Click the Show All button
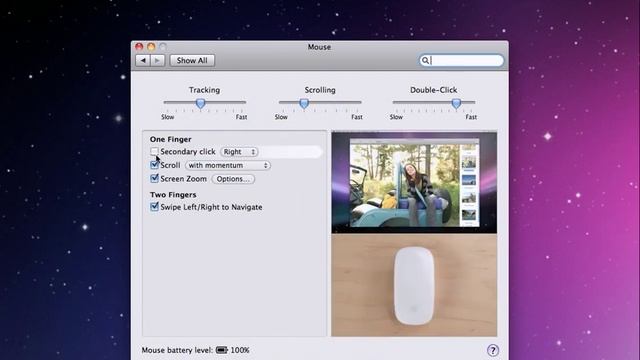The image size is (640, 360). 192,60
